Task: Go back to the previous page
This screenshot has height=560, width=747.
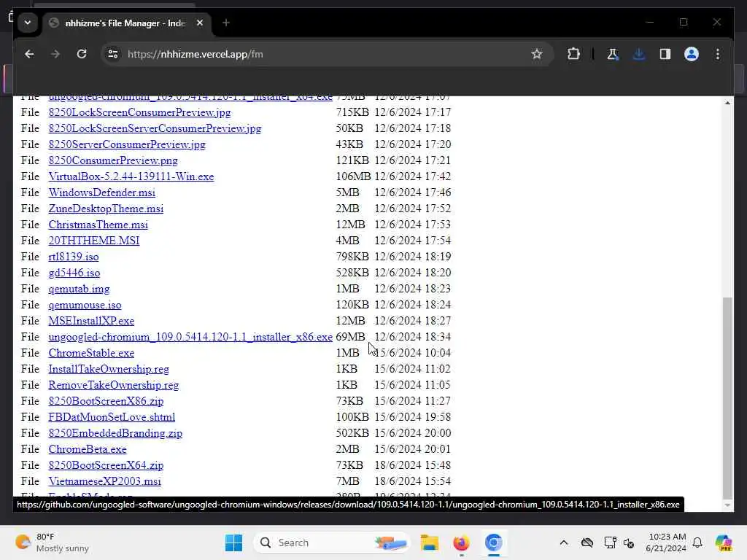Action: tap(29, 54)
